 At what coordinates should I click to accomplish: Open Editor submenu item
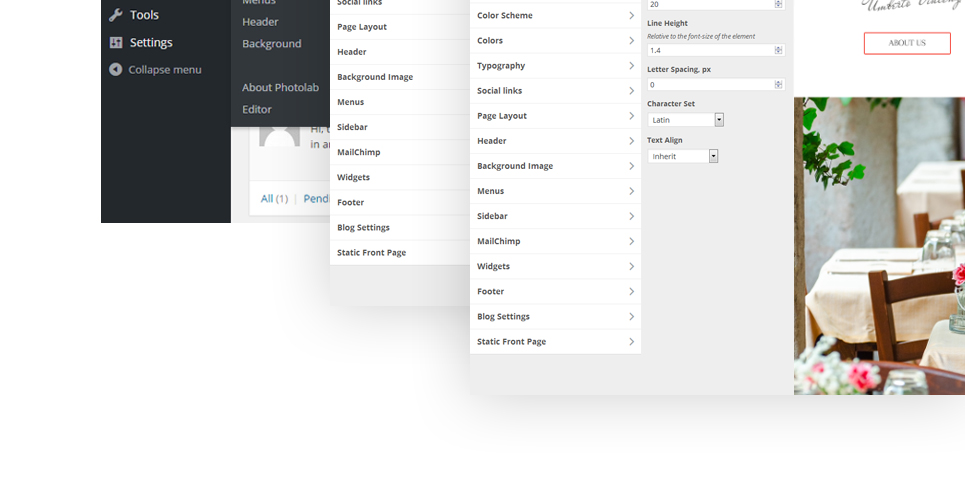257,109
